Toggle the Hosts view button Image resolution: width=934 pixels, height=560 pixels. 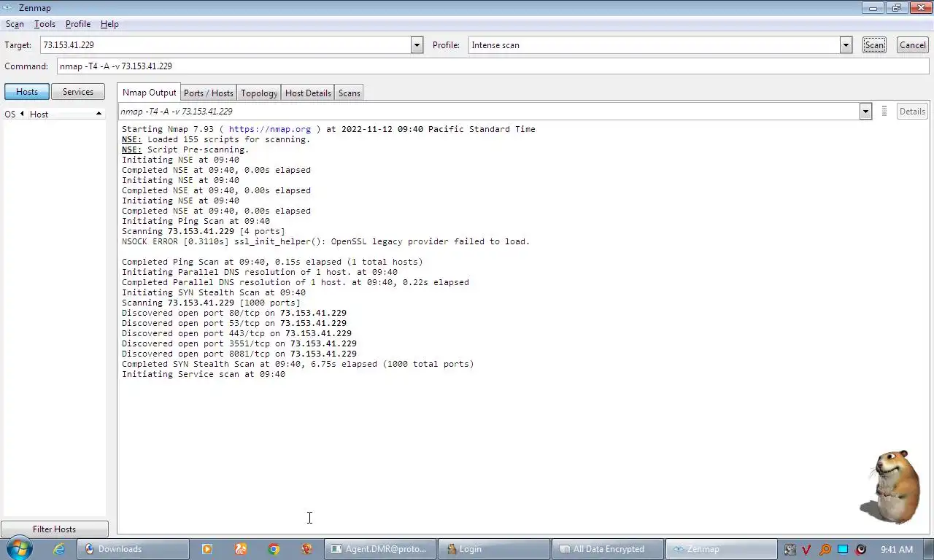pos(27,92)
